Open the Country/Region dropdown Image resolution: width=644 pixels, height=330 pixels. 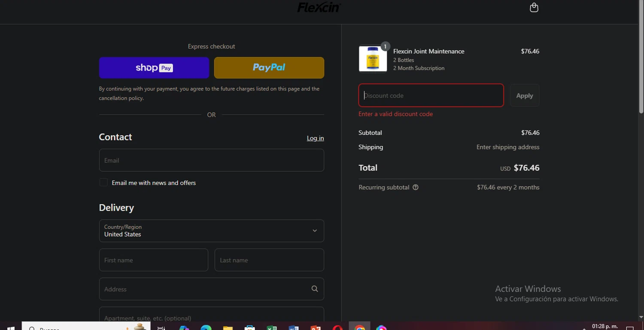tap(211, 230)
